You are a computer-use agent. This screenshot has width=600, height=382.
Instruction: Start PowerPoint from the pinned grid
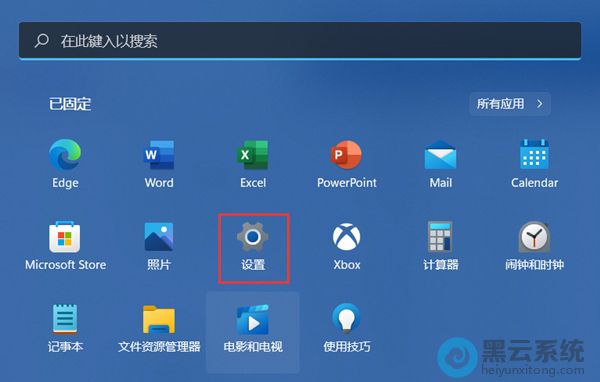346,155
